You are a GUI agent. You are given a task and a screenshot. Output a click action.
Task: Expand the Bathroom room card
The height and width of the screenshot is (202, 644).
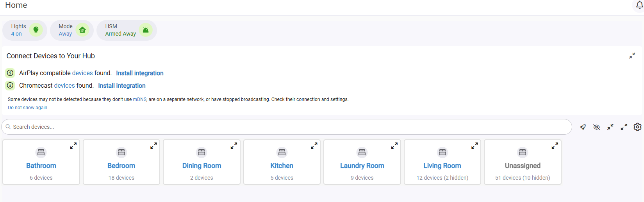pos(73,146)
